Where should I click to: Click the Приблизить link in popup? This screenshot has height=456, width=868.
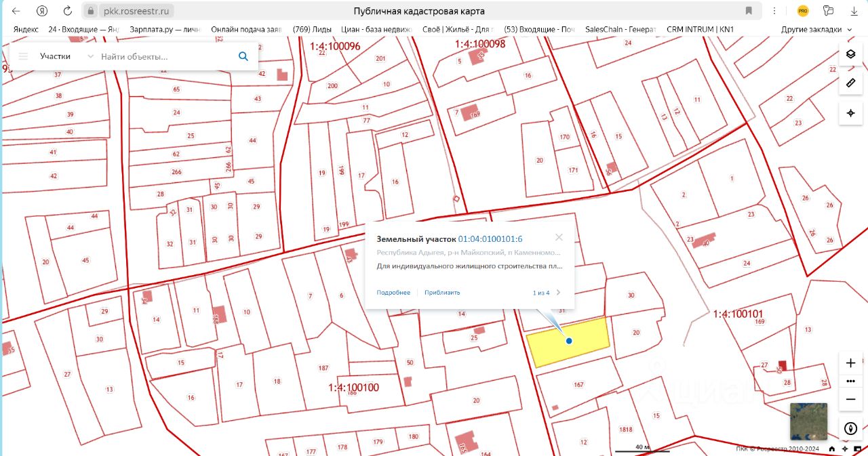(x=442, y=293)
